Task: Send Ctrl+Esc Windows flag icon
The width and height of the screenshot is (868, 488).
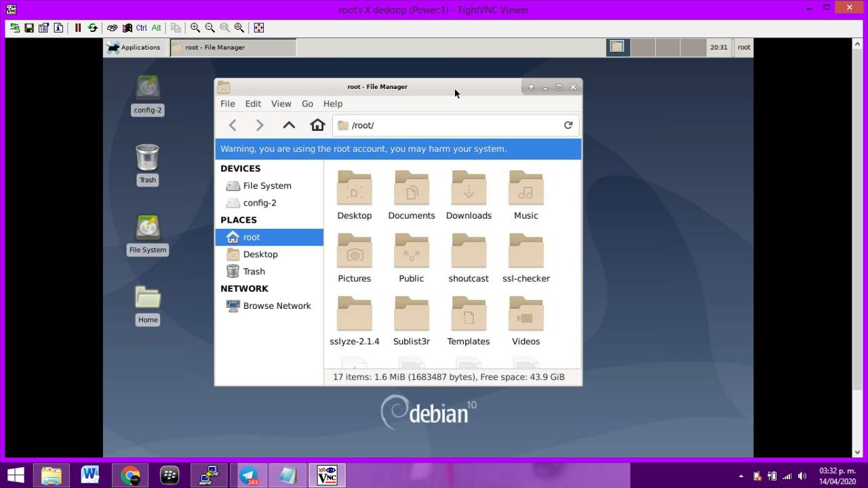Action: pyautogui.click(x=127, y=28)
